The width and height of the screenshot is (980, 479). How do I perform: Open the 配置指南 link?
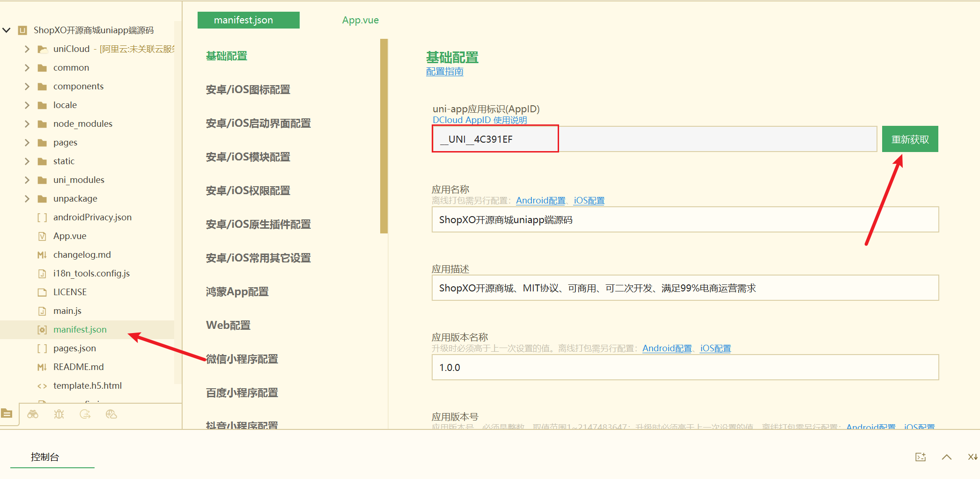[x=445, y=72]
